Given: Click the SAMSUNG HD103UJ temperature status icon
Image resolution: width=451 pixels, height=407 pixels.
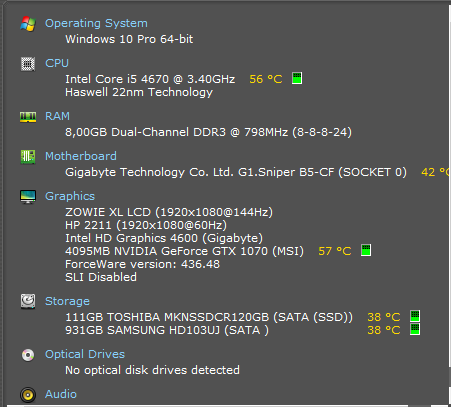Looking at the screenshot, I should click(415, 329).
